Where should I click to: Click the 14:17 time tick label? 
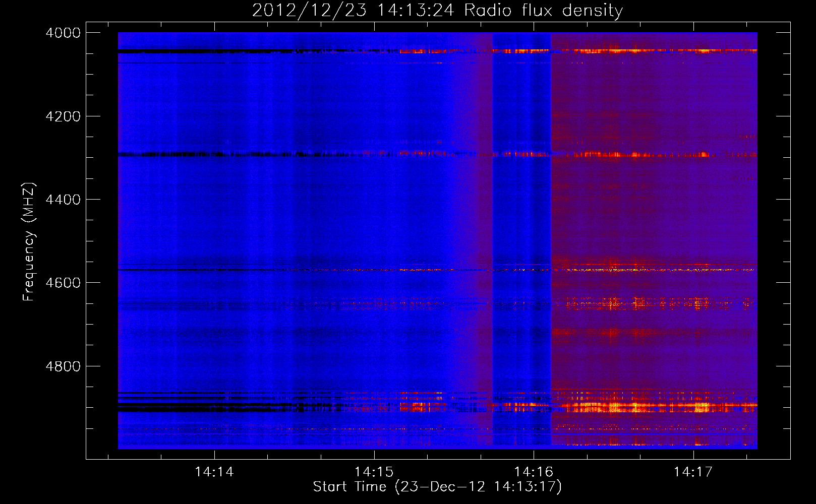pyautogui.click(x=693, y=472)
